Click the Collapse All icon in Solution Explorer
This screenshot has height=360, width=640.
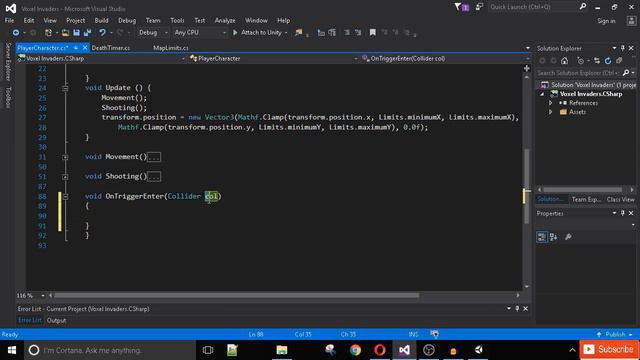(619, 61)
